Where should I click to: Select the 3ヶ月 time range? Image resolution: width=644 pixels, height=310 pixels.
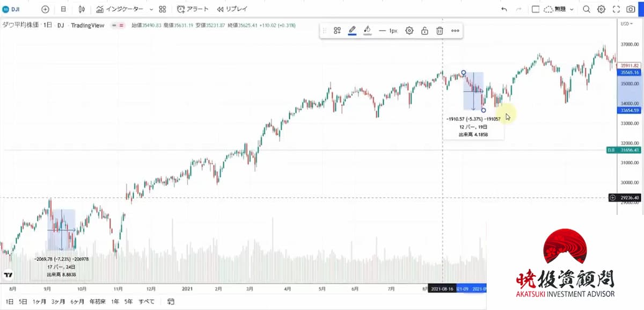click(58, 301)
